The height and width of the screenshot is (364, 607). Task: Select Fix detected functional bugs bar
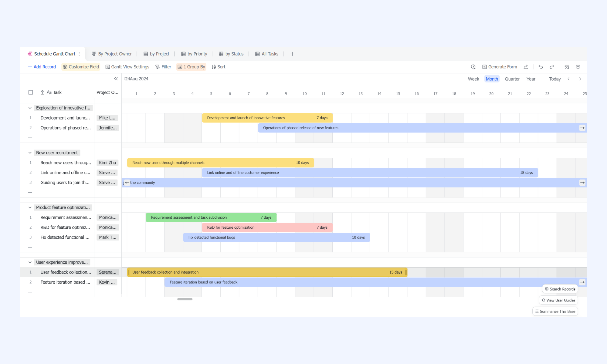[276, 238]
